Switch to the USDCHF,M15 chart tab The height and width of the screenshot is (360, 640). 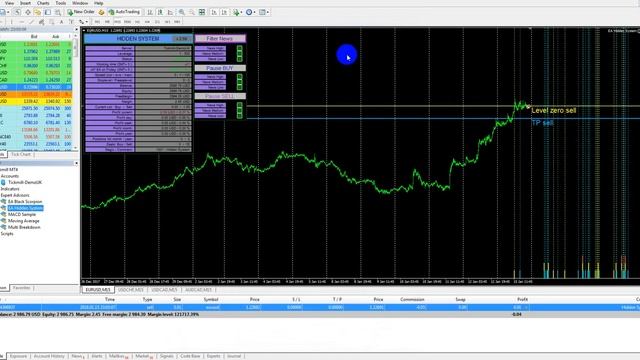131,290
